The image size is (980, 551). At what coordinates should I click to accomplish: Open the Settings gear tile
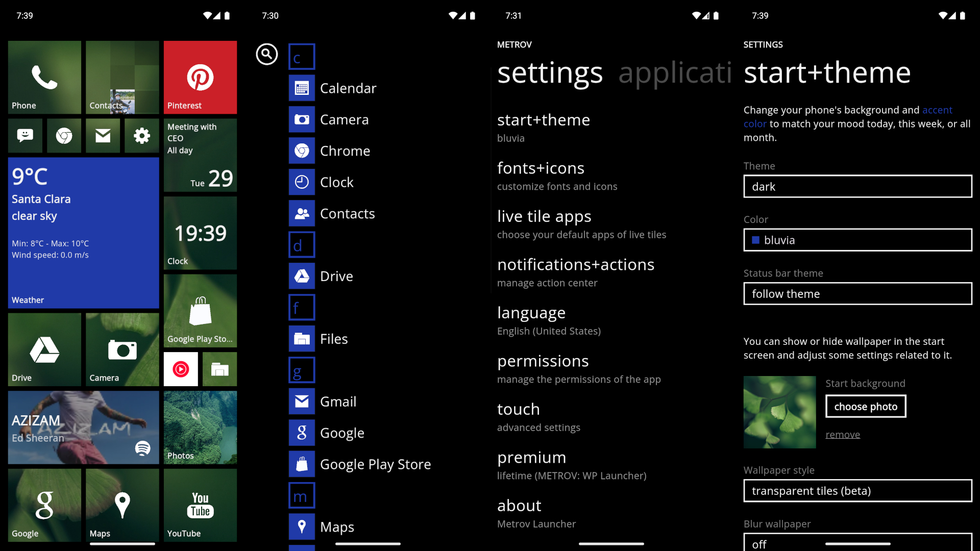coord(142,136)
